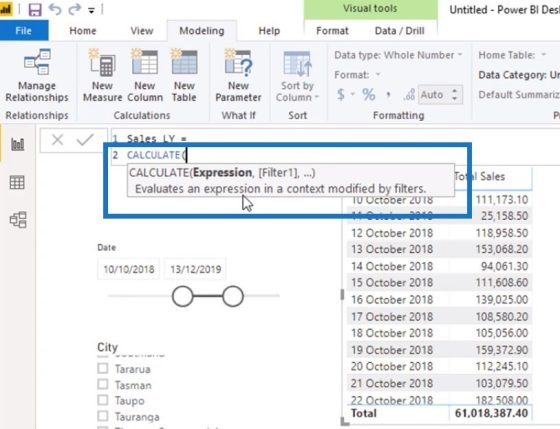Cancel the formula with X icon
Image resolution: width=560 pixels, height=429 pixels.
coord(58,140)
